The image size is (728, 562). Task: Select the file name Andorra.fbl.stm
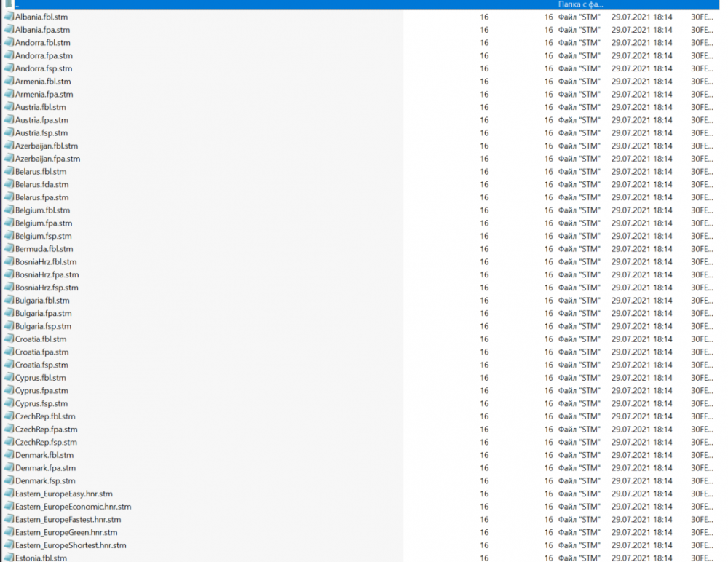43,43
